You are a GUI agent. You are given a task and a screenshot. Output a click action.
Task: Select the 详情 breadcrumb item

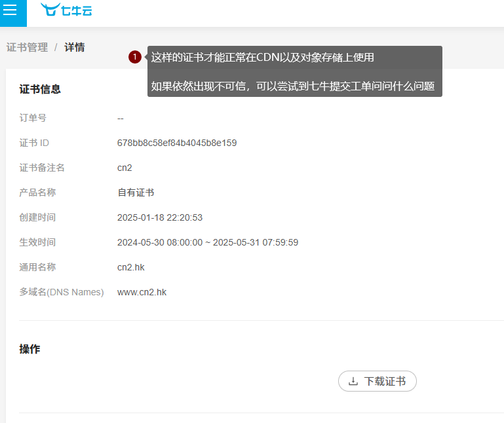pos(75,47)
